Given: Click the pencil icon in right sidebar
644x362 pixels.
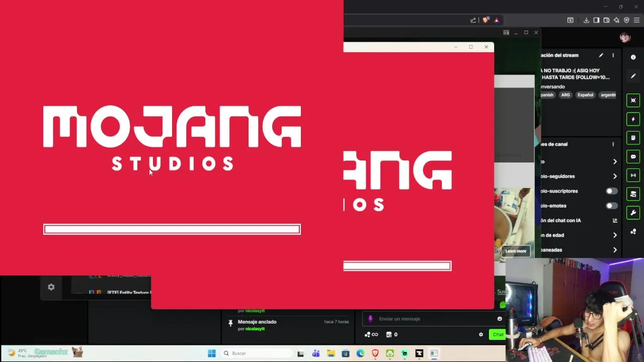Looking at the screenshot, I should coord(633,76).
